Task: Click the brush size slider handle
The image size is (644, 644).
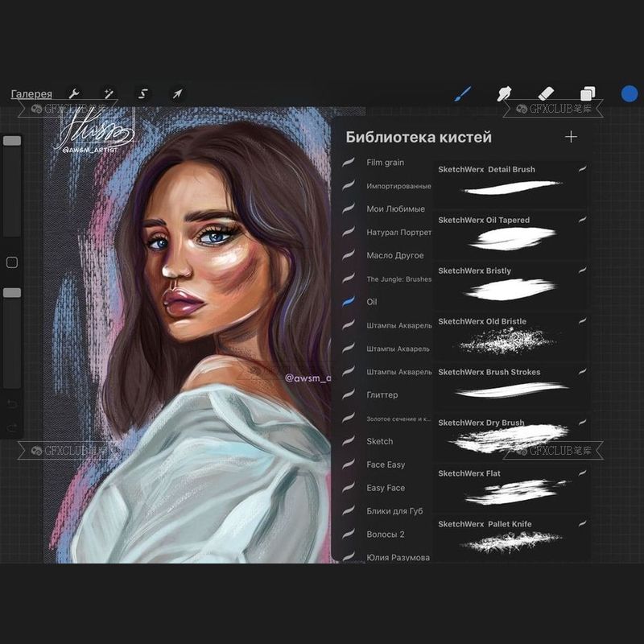Action: click(12, 140)
